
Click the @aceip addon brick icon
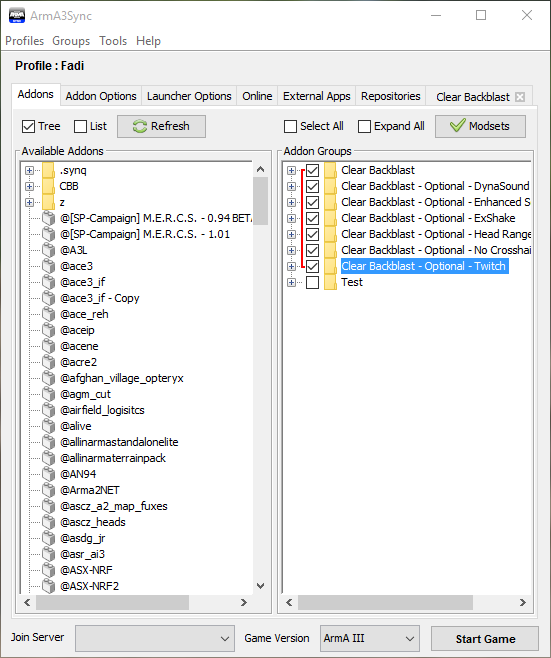[49, 330]
